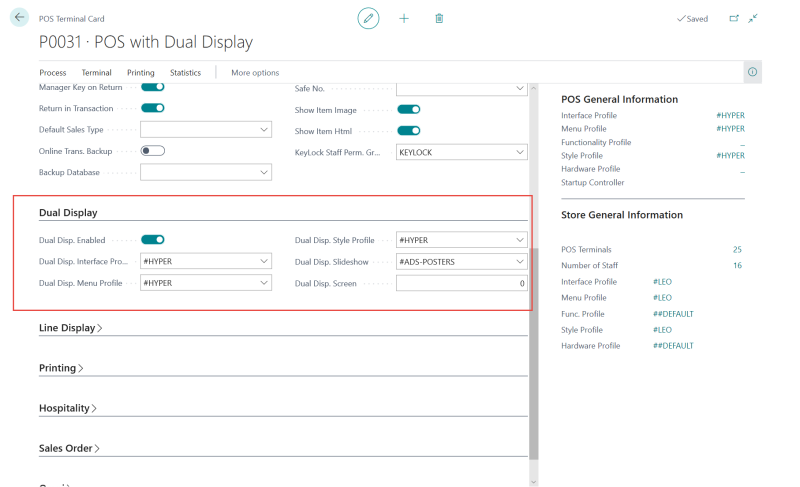Enable the Online Trans. Backup toggle
This screenshot has height=487, width=800.
[152, 151]
